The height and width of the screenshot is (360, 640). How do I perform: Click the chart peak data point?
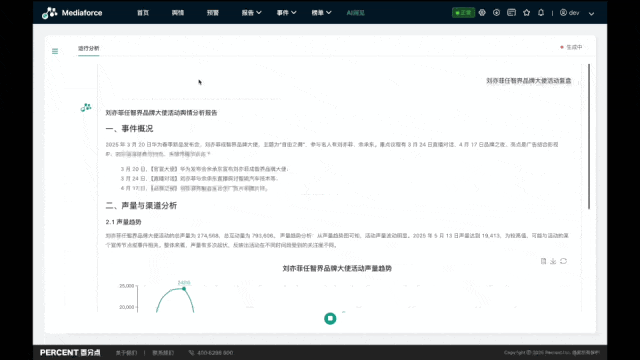coord(184,289)
